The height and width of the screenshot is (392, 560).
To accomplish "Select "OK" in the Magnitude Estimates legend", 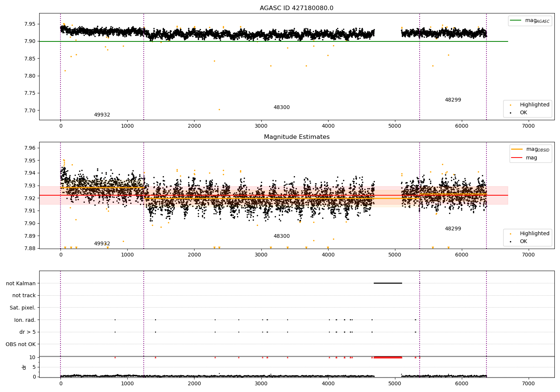I will pos(523,242).
